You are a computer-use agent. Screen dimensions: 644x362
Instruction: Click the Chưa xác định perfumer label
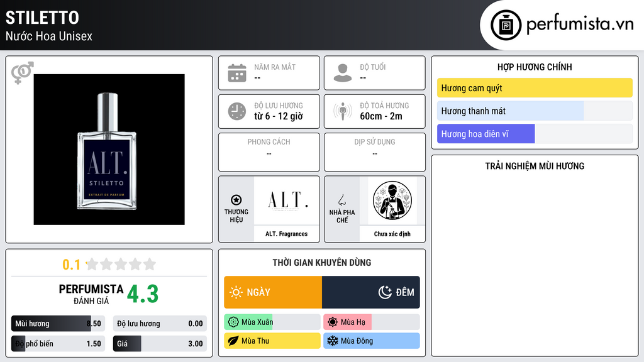pos(392,234)
